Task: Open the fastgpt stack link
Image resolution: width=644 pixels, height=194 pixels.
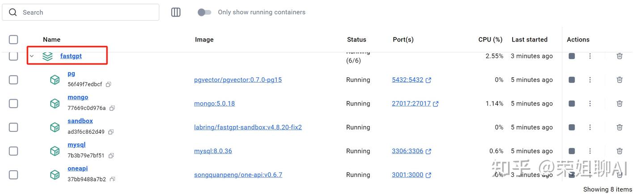Action: [x=71, y=56]
